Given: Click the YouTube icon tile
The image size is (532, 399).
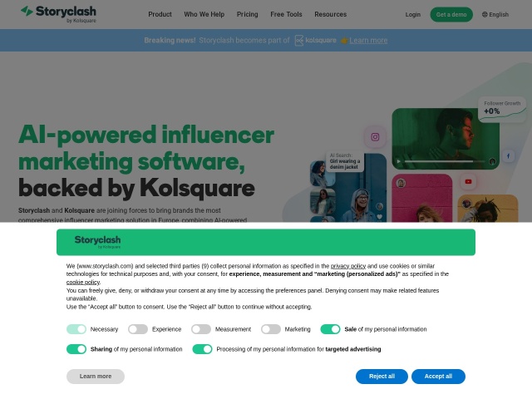Looking at the screenshot, I should tap(468, 182).
